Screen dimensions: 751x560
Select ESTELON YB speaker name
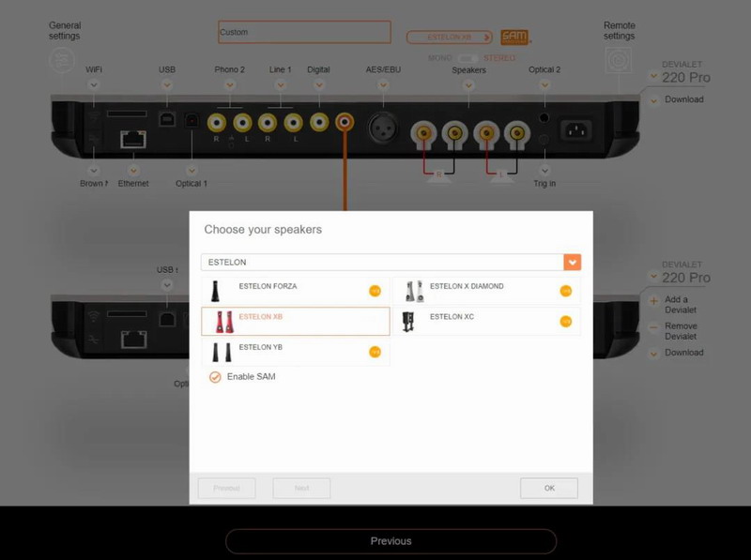click(x=261, y=347)
